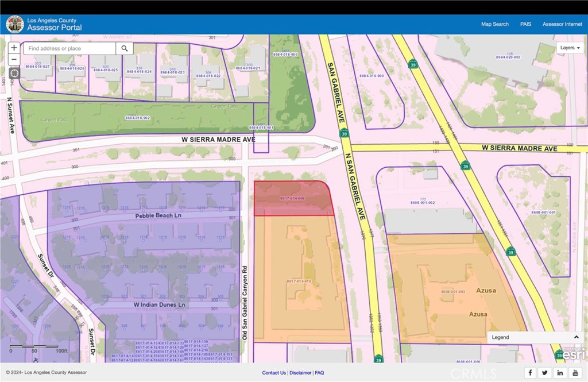
Task: Select the red highlighted parcel 8617-014-009
Action: pos(292,199)
